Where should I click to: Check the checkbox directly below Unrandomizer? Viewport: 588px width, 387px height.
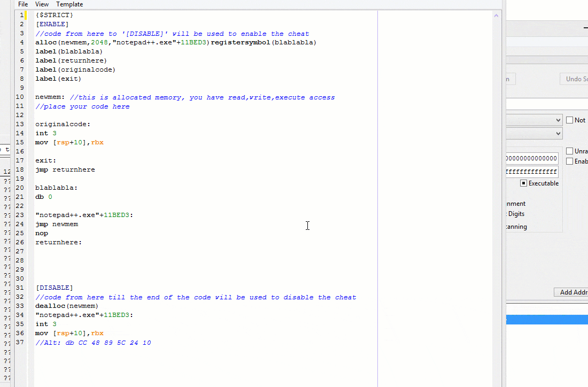pyautogui.click(x=569, y=161)
